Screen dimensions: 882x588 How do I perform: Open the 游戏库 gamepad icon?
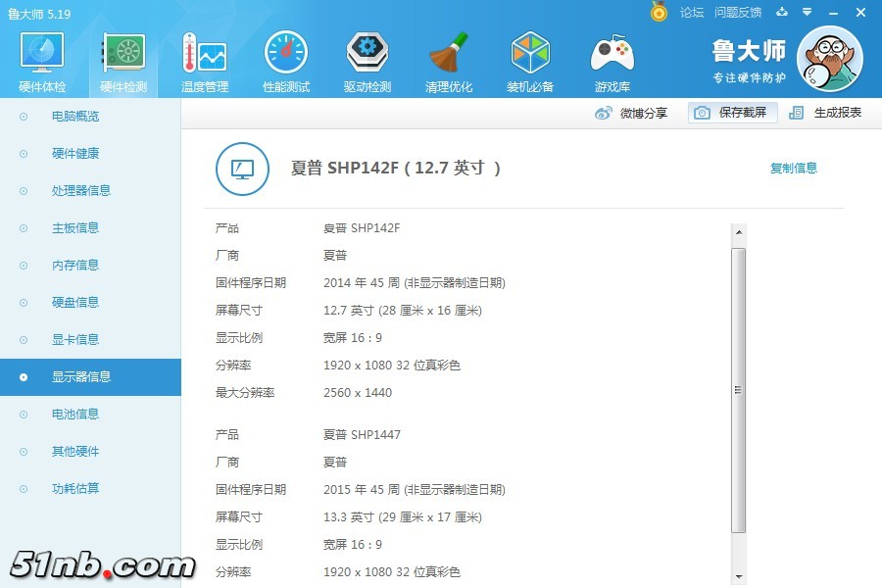tap(612, 62)
